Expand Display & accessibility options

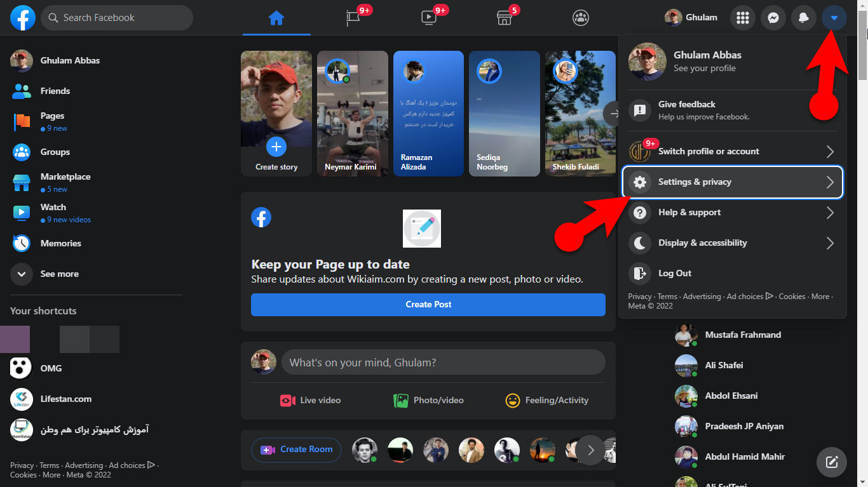(732, 243)
